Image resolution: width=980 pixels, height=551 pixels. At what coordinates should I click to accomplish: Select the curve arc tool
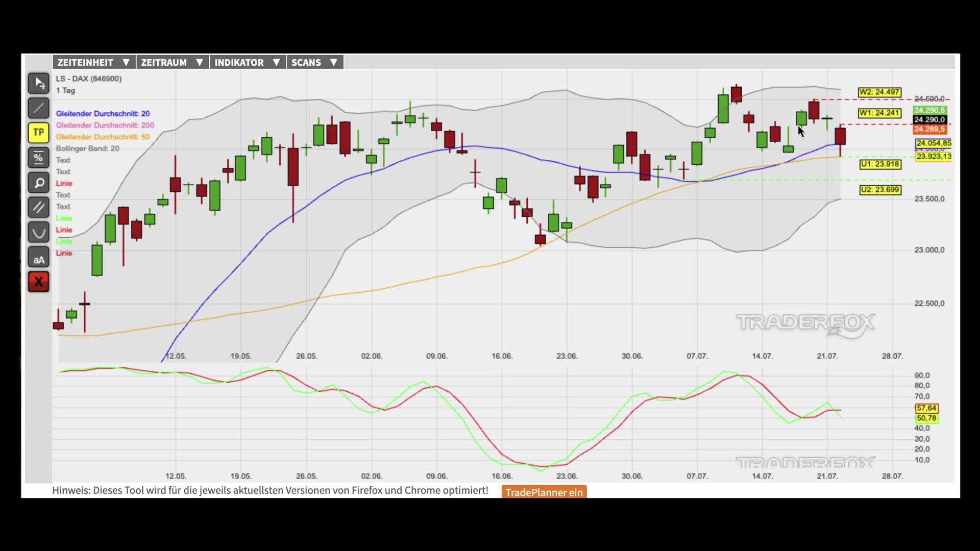[39, 232]
